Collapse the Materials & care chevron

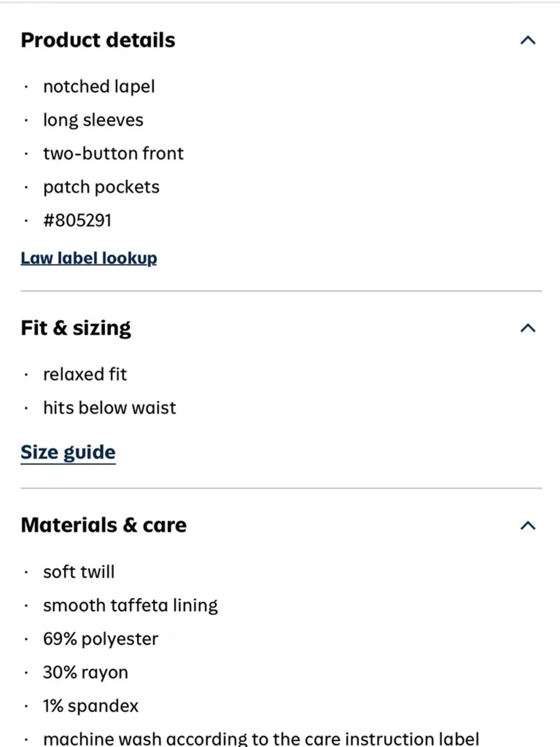pos(528,526)
